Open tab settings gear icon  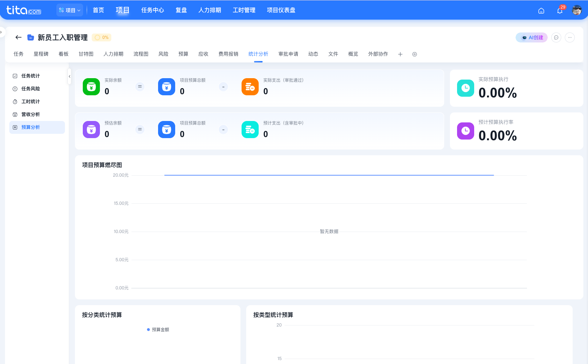415,54
